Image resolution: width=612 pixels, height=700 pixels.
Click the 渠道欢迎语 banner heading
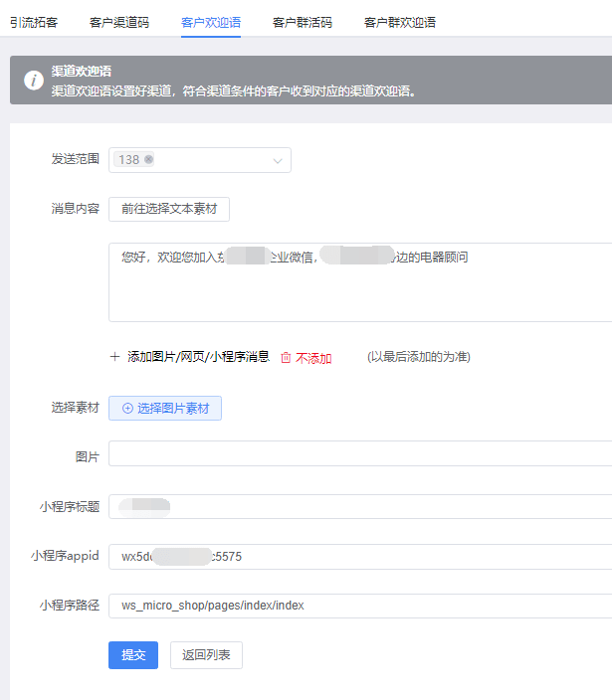coord(82,71)
